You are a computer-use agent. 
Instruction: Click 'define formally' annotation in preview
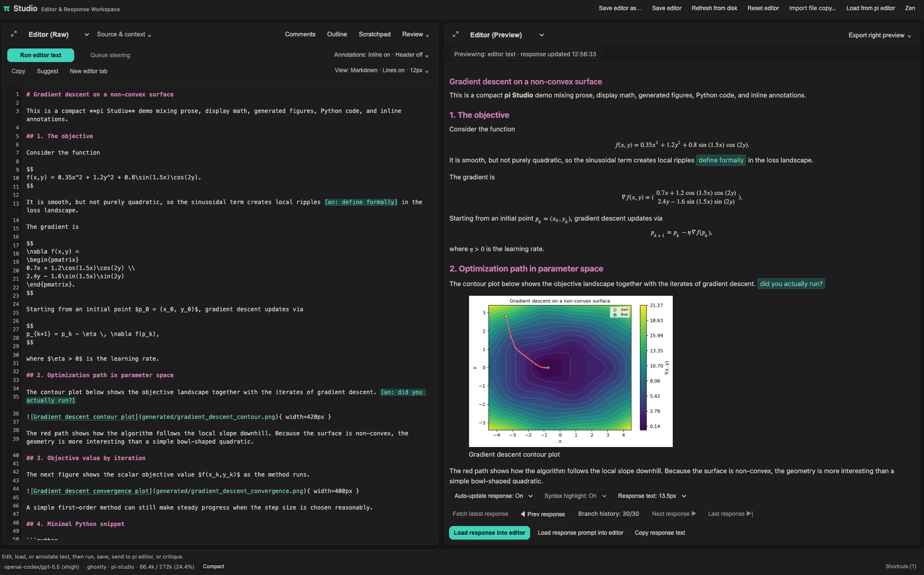point(721,160)
